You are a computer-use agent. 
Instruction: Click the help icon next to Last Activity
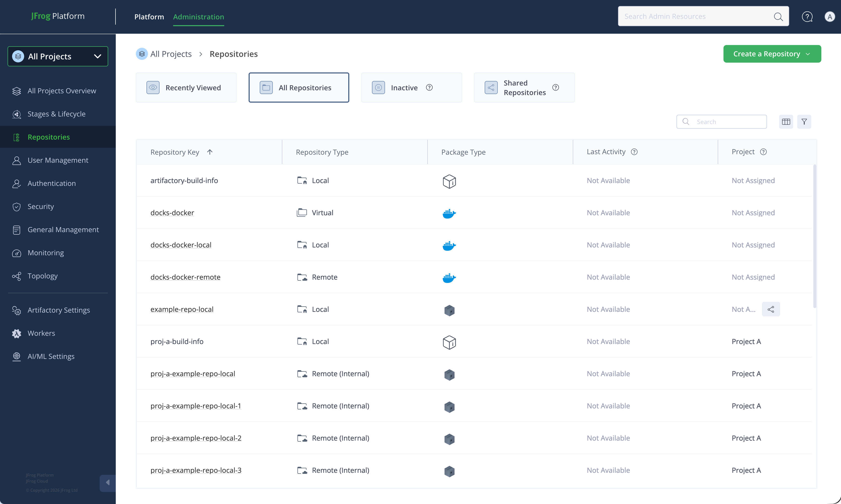(x=634, y=152)
